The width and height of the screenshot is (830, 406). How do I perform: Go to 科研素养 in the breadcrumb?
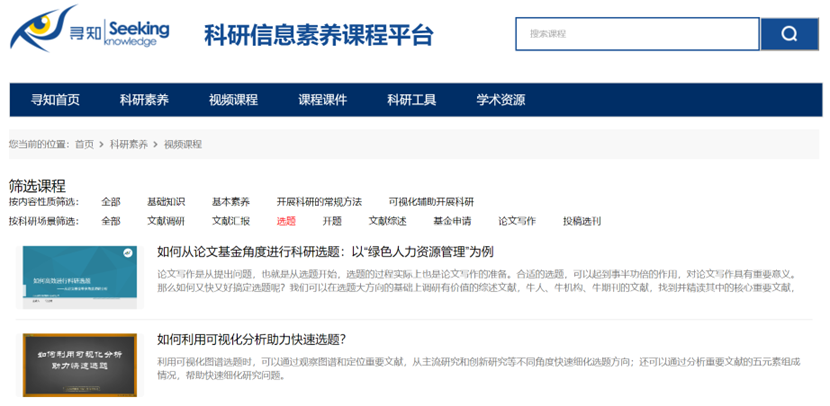pyautogui.click(x=129, y=144)
